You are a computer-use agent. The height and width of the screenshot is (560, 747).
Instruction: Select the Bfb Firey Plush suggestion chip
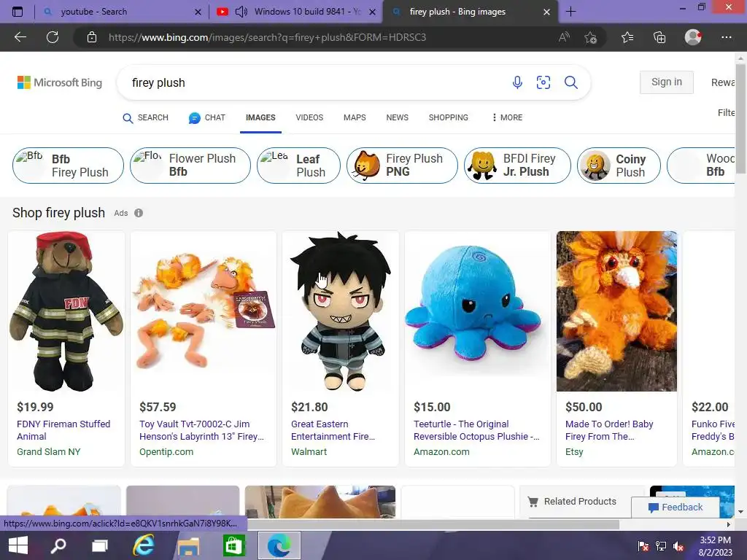coord(68,166)
